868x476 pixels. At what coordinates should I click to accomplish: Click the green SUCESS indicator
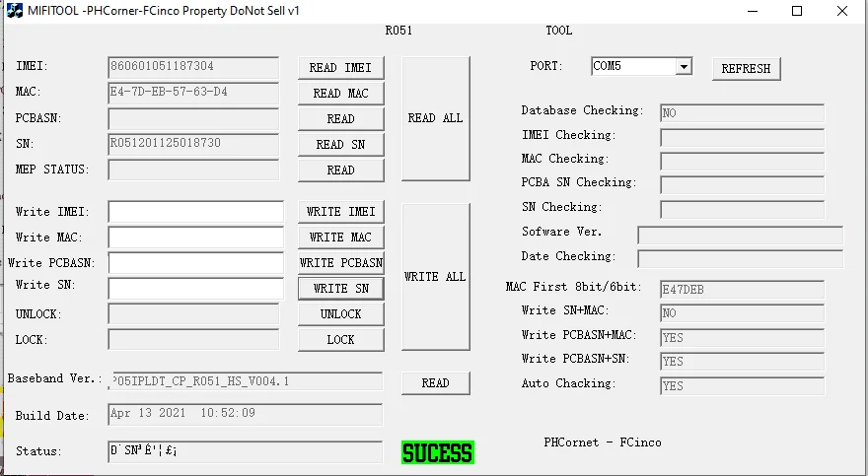tap(438, 452)
